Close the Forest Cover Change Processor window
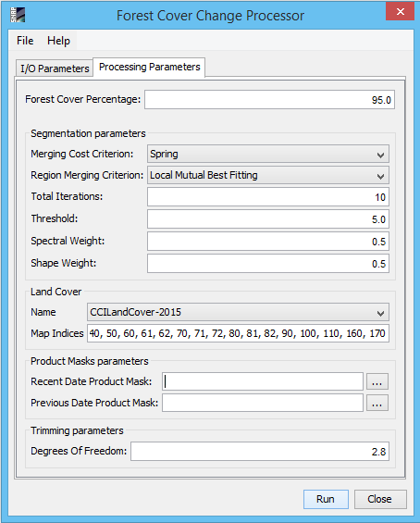Image resolution: width=420 pixels, height=523 pixels. coord(400,12)
